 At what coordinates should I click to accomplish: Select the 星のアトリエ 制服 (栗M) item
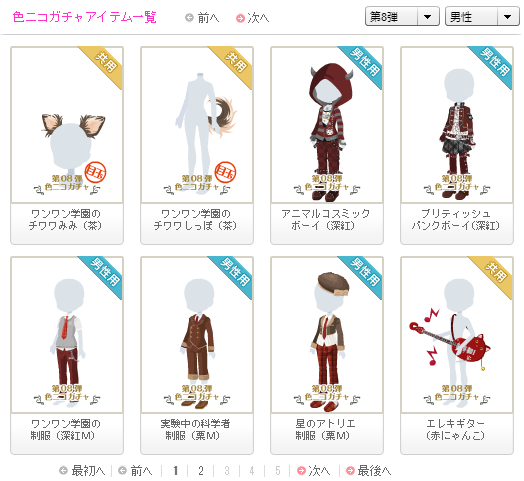(327, 355)
